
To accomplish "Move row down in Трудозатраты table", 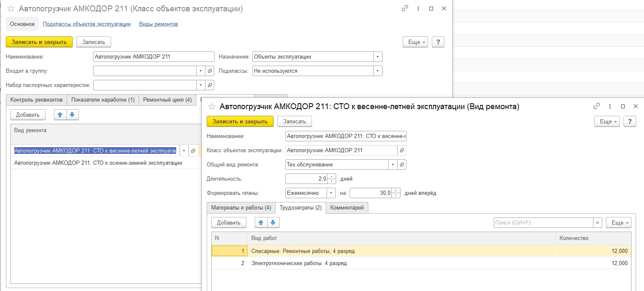I will click(273, 222).
